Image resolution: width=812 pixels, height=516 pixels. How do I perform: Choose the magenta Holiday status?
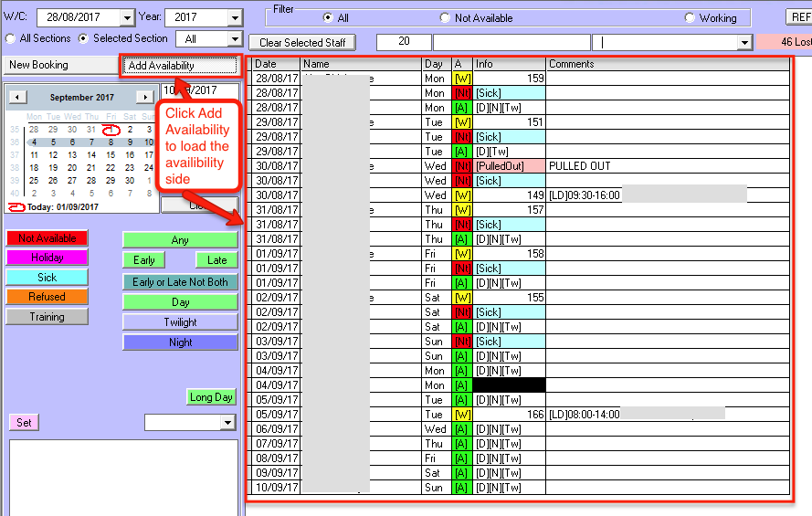click(47, 258)
